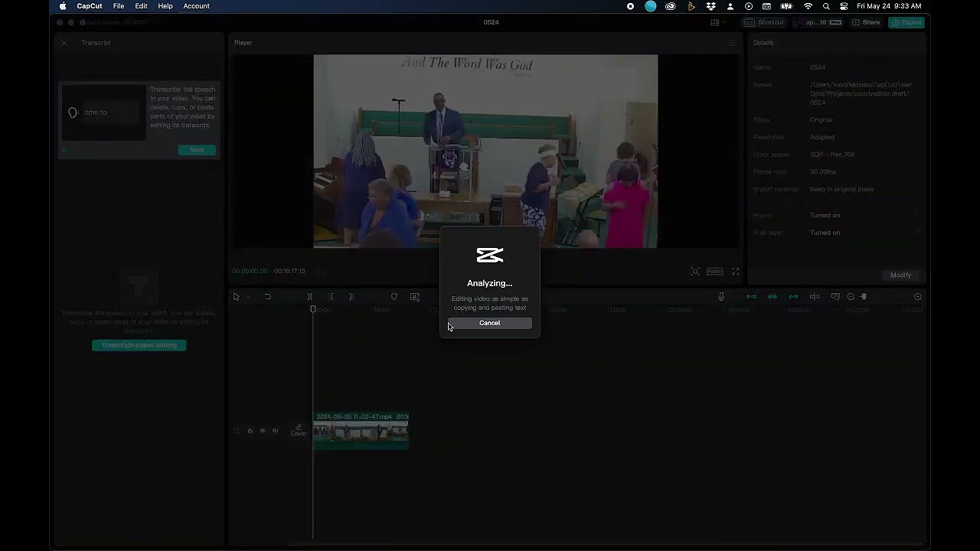
Task: Open the Player panel menu icon
Action: tap(732, 43)
